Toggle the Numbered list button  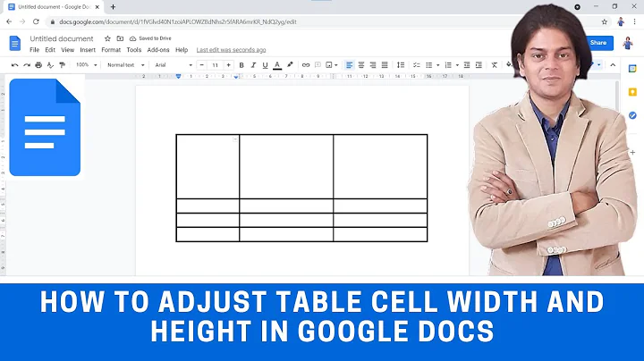coord(448,65)
